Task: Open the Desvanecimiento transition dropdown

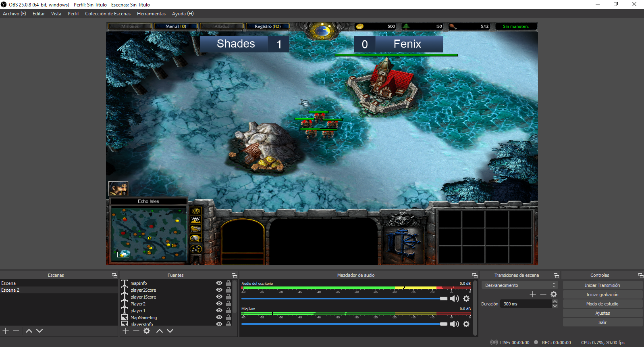Action: coord(519,285)
